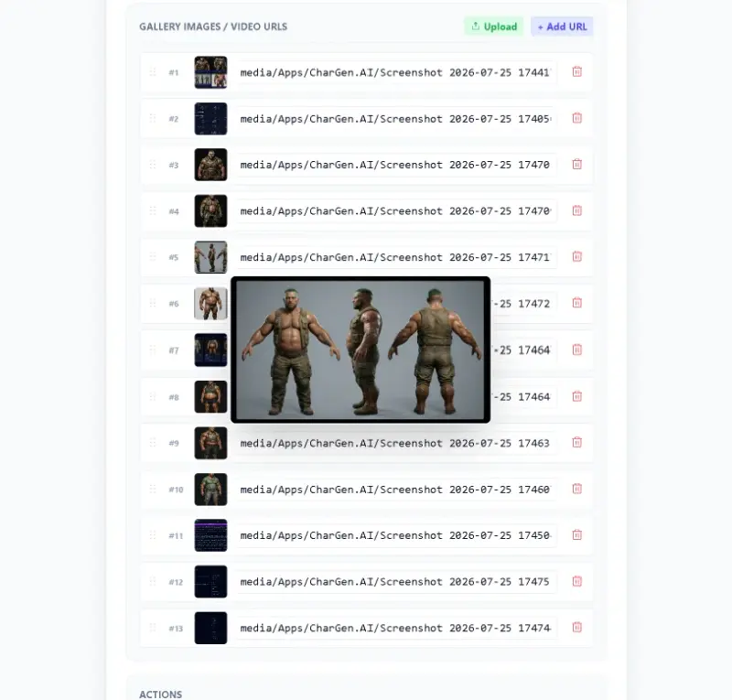The width and height of the screenshot is (732, 700).
Task: Click the drag grip on row #9
Action: click(x=153, y=443)
